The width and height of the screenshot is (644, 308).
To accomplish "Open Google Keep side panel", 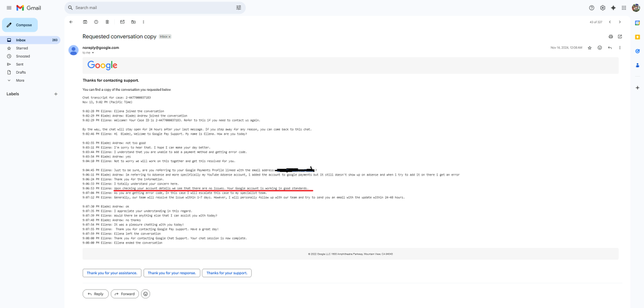I will (x=637, y=37).
